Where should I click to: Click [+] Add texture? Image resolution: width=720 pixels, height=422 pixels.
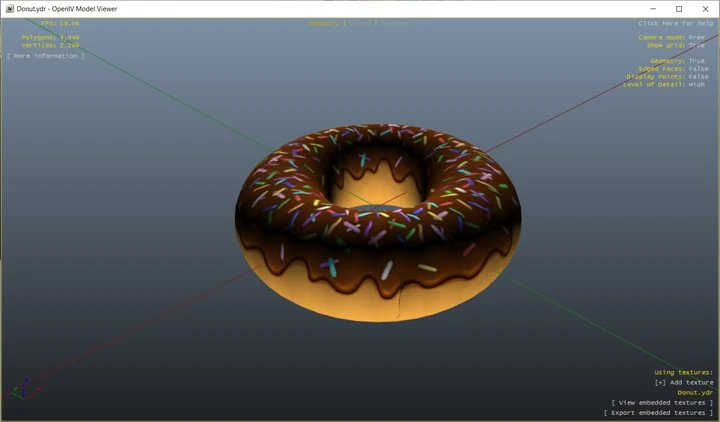pyautogui.click(x=684, y=383)
